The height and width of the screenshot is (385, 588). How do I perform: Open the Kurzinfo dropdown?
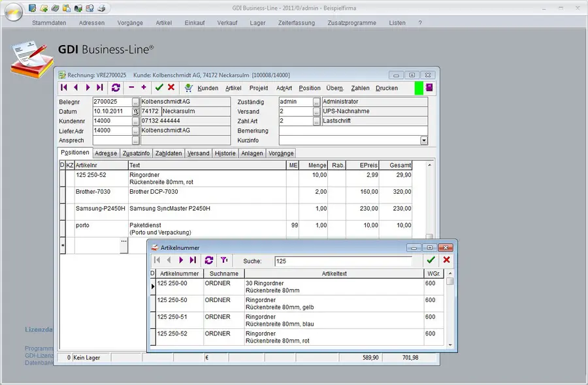(423, 140)
